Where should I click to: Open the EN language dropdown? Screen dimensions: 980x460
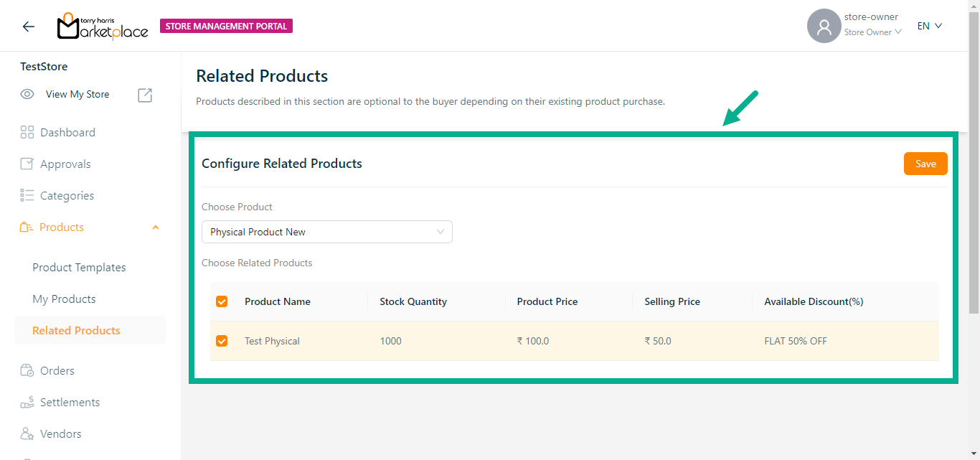(x=929, y=26)
